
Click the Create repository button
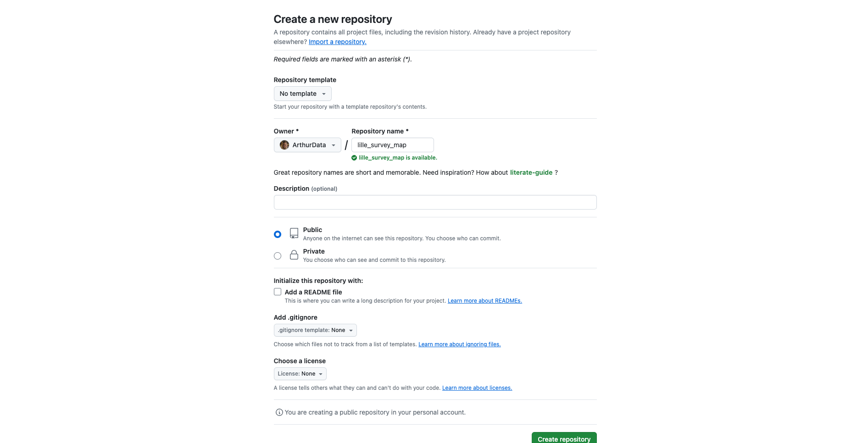pyautogui.click(x=564, y=438)
